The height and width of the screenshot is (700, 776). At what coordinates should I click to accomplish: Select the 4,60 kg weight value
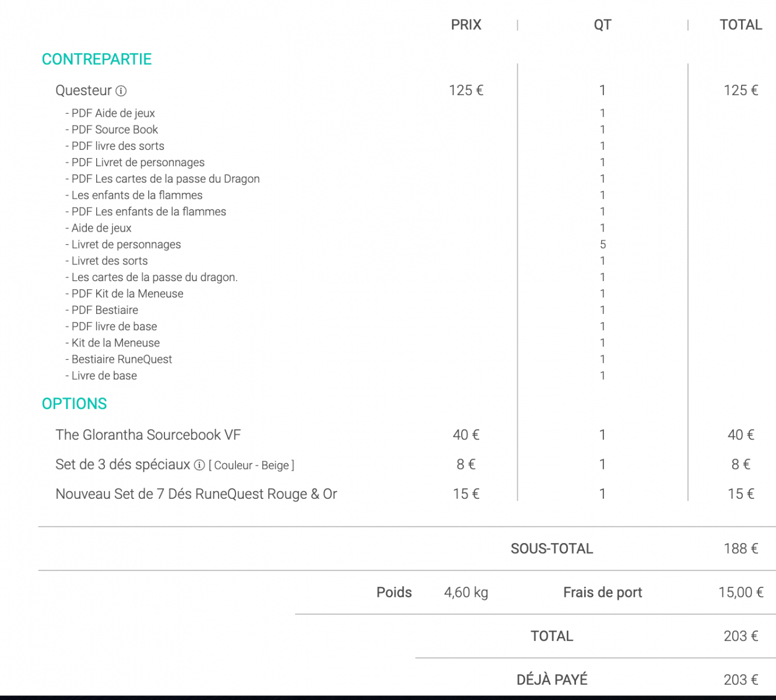466,593
